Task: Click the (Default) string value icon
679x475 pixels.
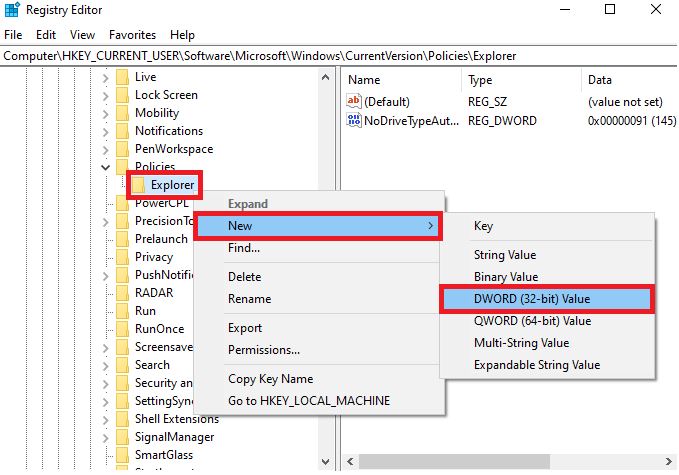Action: coord(354,101)
